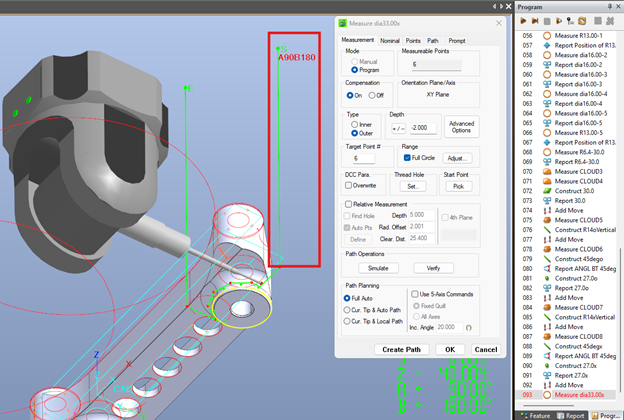Screen dimensions: 624x420
Task: Click the Simulate button
Action: pyautogui.click(x=378, y=268)
